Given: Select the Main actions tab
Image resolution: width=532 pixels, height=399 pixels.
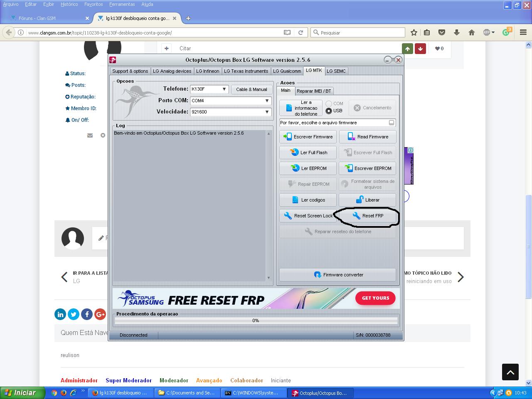Looking at the screenshot, I should tap(286, 90).
